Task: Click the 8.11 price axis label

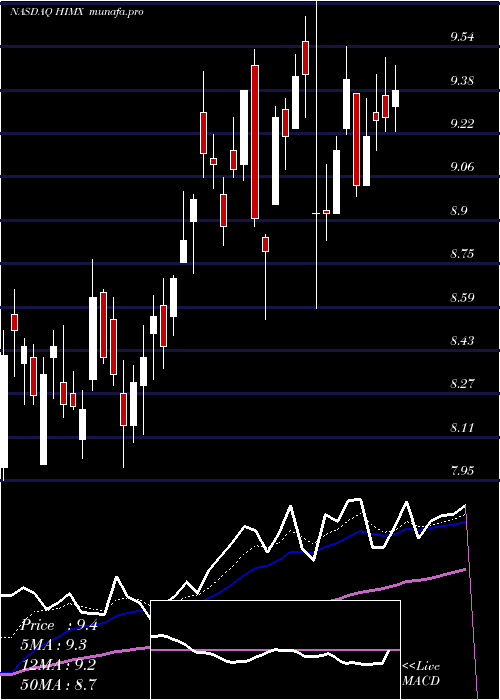Action: click(x=462, y=427)
